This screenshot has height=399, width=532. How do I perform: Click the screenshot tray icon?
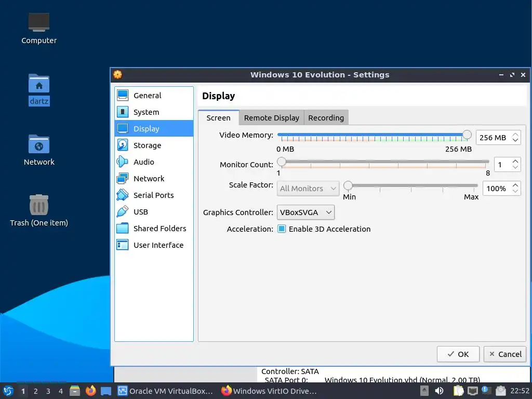pos(501,391)
